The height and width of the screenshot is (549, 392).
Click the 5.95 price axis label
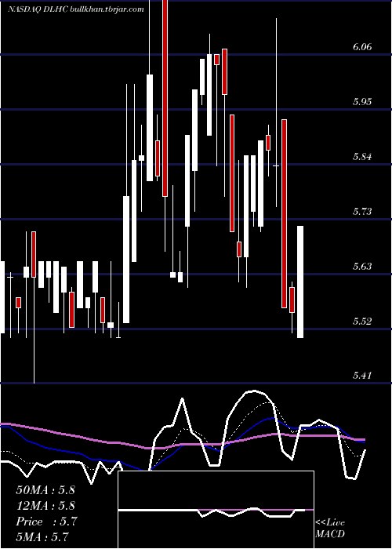[x=362, y=101]
